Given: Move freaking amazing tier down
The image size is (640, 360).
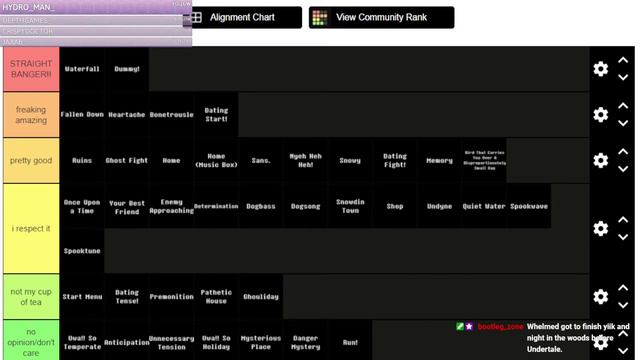Looking at the screenshot, I should 623,123.
